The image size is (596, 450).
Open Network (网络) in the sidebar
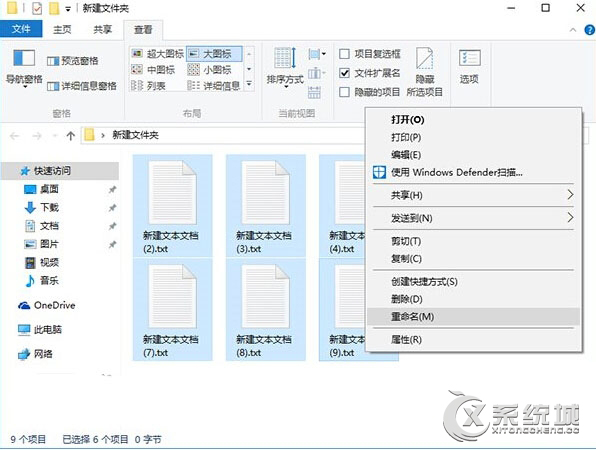(x=35, y=354)
